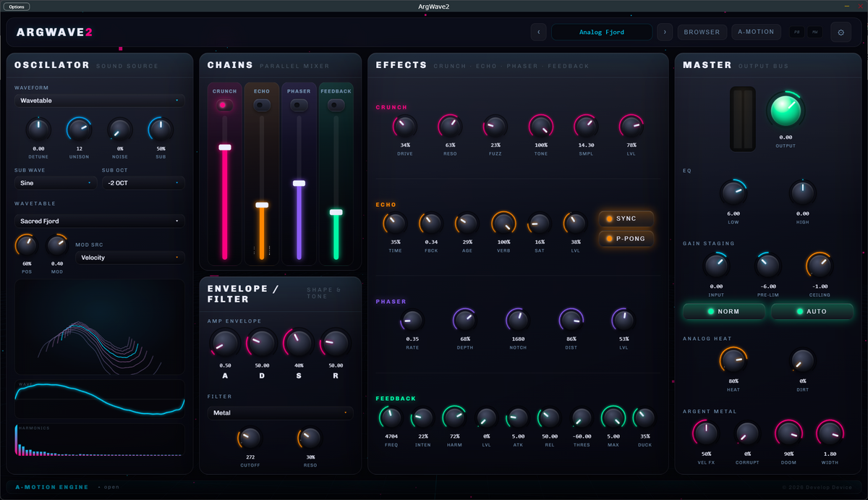Click the Crunch SMPL knob
The height and width of the screenshot is (500, 868).
pyautogui.click(x=587, y=127)
